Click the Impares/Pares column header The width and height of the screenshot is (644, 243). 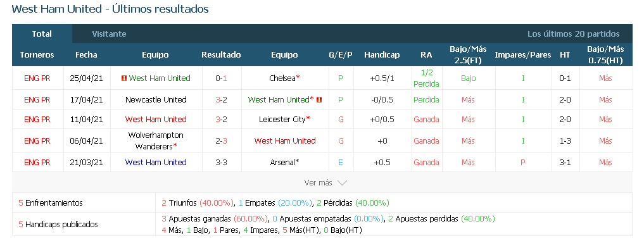pos(523,54)
